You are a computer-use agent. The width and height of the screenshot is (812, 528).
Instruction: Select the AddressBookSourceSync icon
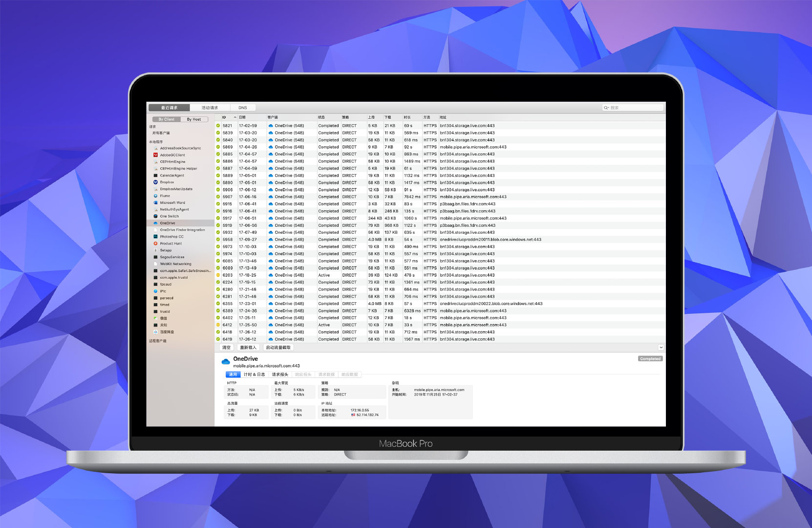(156, 148)
